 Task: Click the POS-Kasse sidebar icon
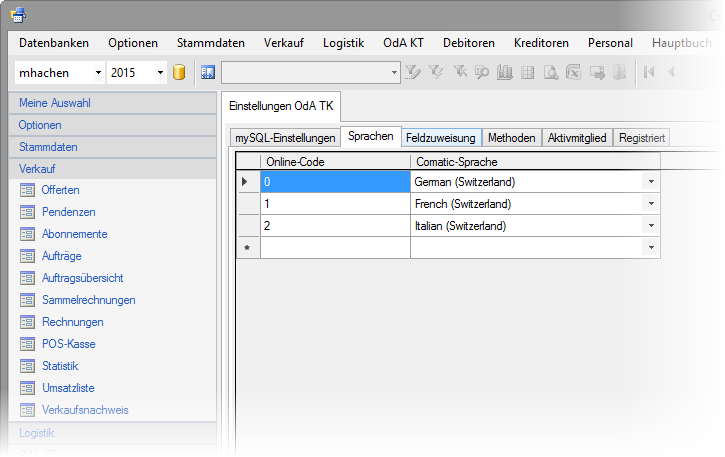27,344
